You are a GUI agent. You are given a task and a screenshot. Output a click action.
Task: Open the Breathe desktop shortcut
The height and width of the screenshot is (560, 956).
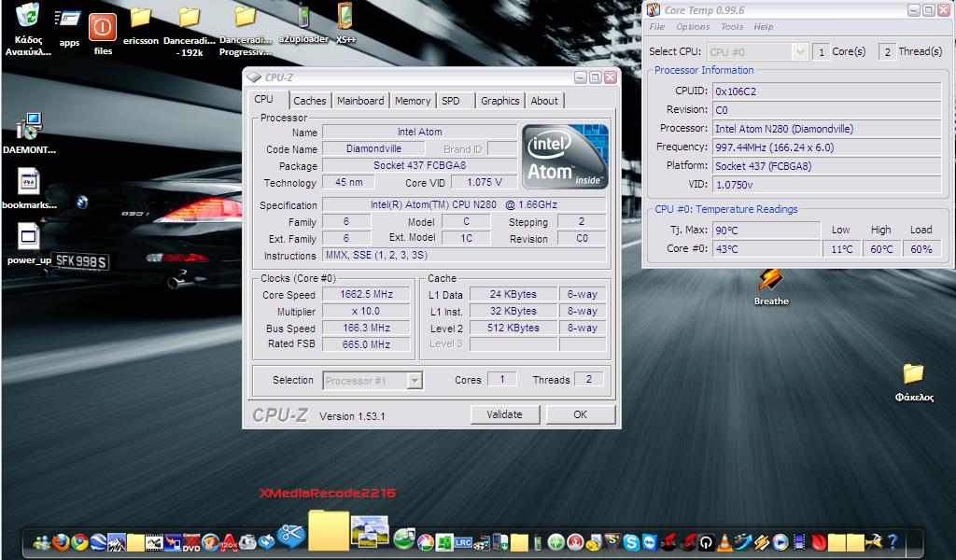click(770, 287)
